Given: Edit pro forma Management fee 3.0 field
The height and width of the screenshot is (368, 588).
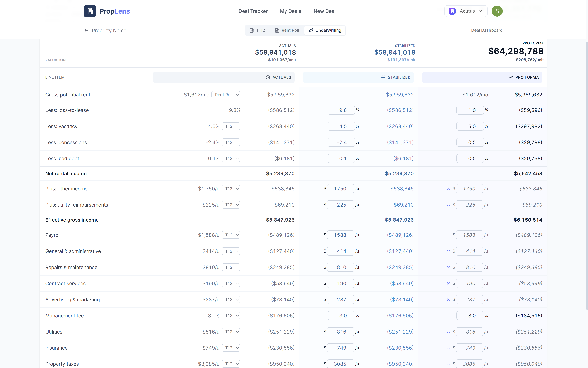Looking at the screenshot, I should pos(470,316).
